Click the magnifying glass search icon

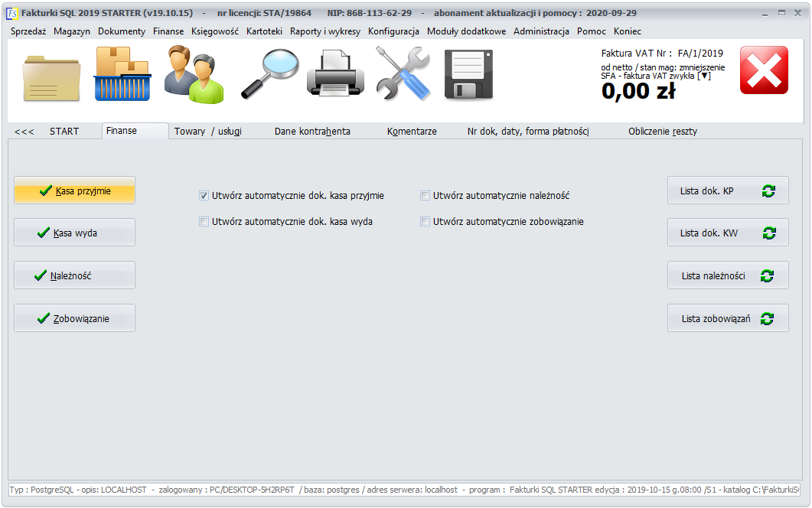click(270, 73)
